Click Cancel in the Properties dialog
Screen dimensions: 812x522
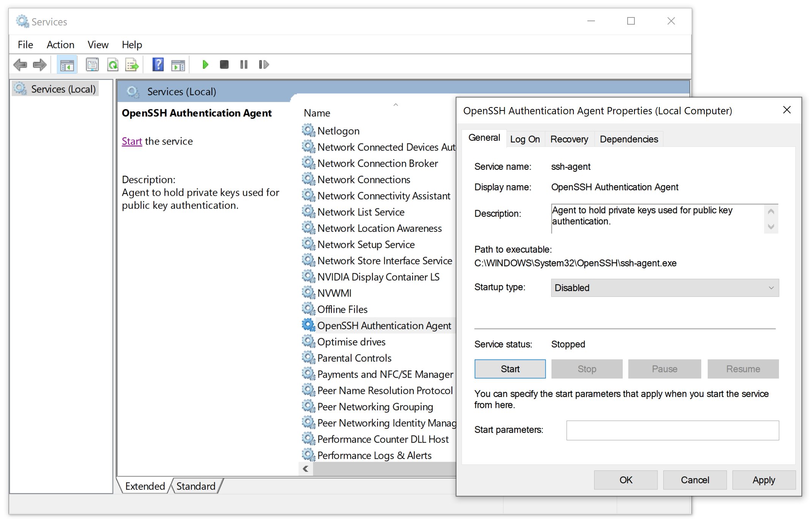coord(695,480)
